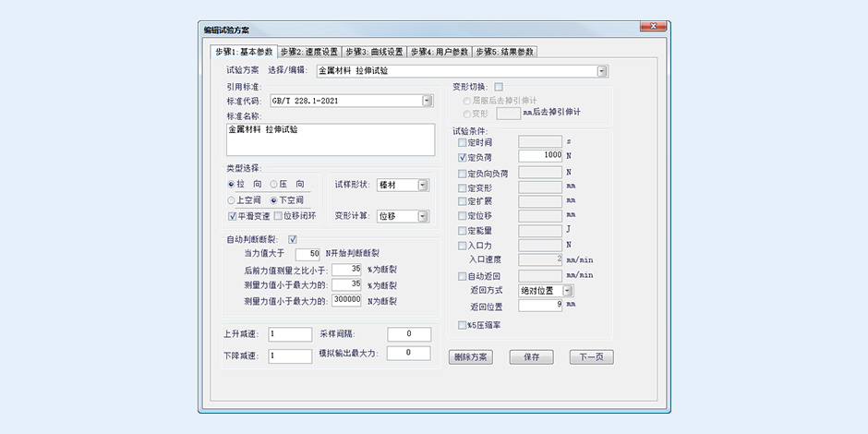Screen dimensions: 868x434
Task: Choose the 上空间 radio option
Action: click(232, 200)
